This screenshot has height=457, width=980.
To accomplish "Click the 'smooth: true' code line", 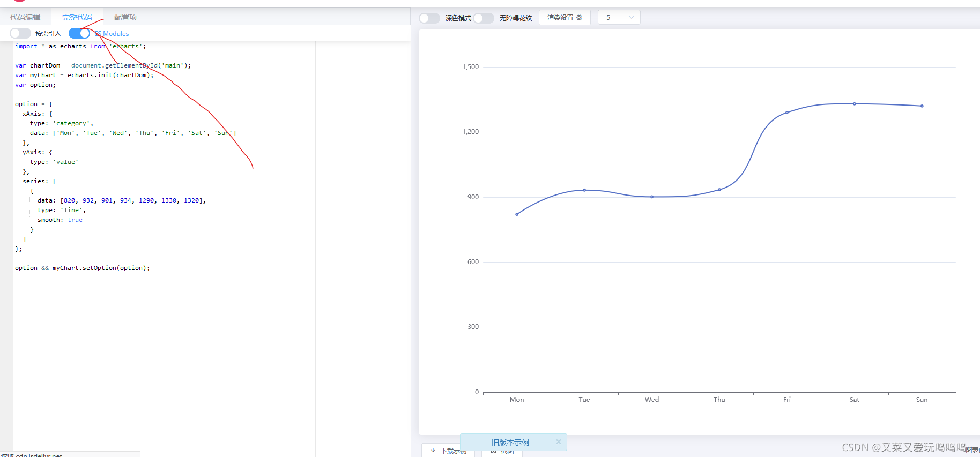I will coord(60,220).
